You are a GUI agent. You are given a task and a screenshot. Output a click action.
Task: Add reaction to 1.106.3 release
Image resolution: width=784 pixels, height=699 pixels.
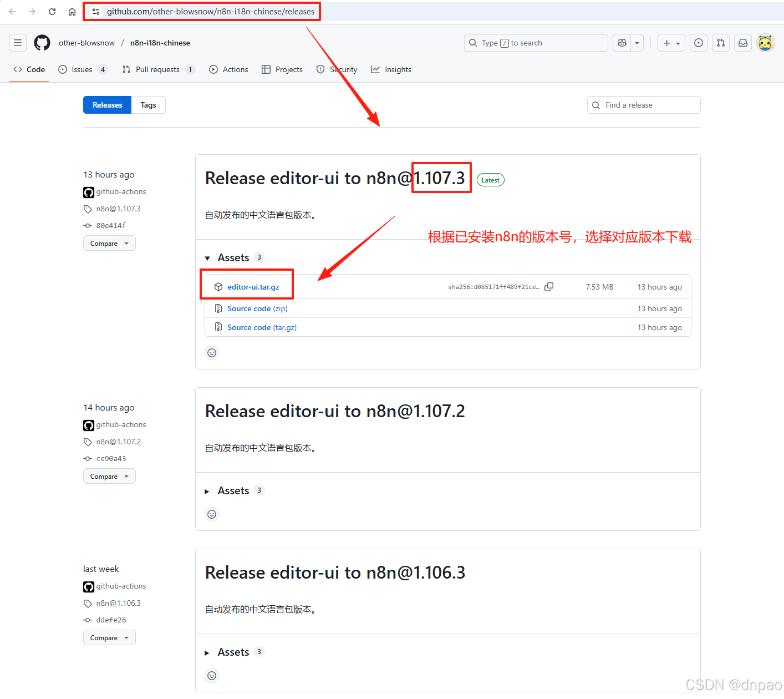click(212, 676)
